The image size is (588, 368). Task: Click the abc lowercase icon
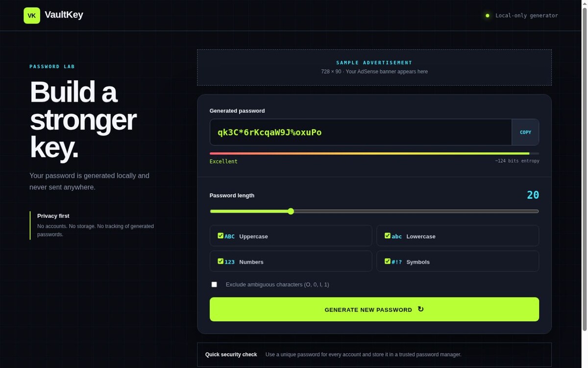click(x=397, y=237)
